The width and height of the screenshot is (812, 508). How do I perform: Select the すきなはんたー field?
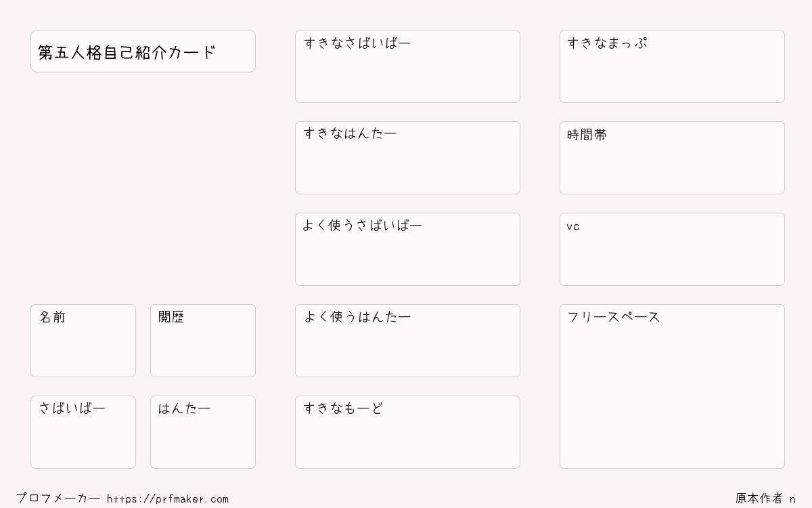(407, 158)
